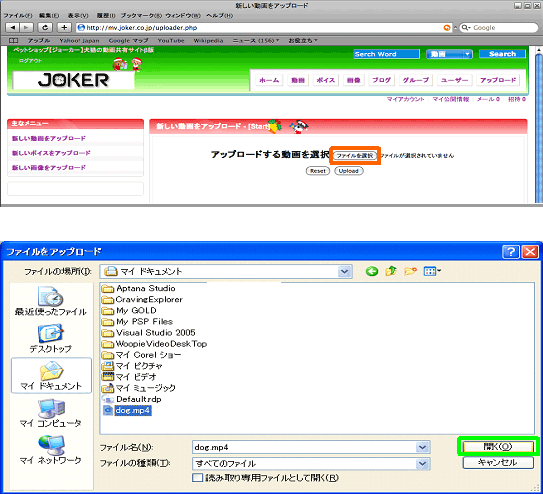Expand the file type (ファイルの種類) dropdown
The image size is (543, 494).
[x=422, y=464]
